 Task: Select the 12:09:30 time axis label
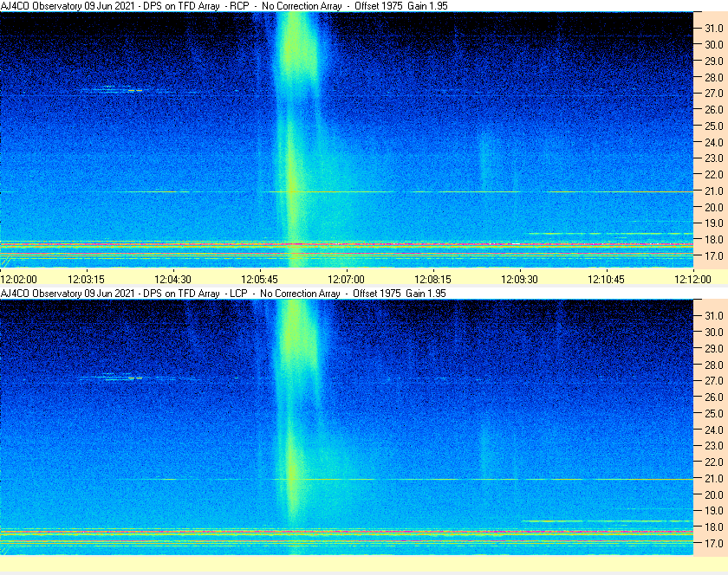tap(519, 280)
